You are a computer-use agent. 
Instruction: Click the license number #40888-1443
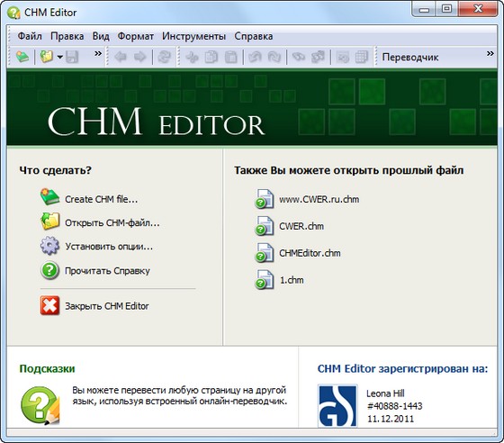[x=395, y=406]
